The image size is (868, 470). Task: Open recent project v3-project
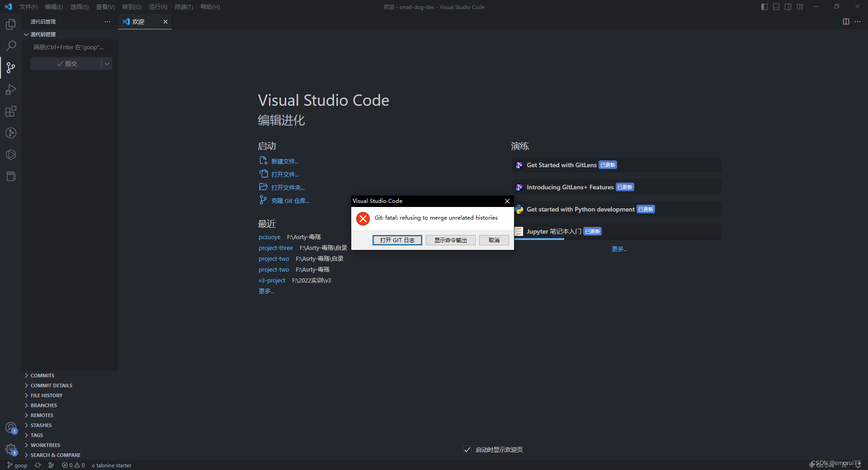[x=272, y=280]
